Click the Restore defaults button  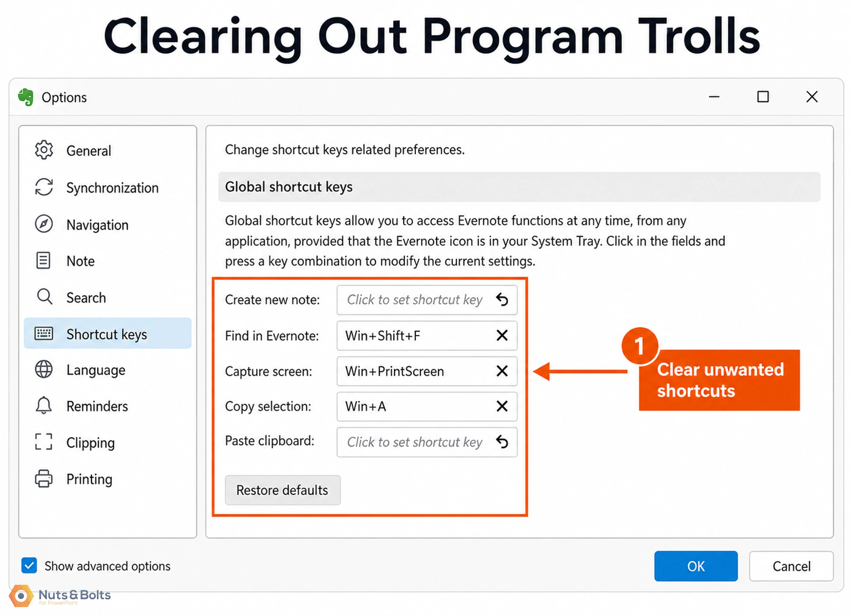point(283,490)
